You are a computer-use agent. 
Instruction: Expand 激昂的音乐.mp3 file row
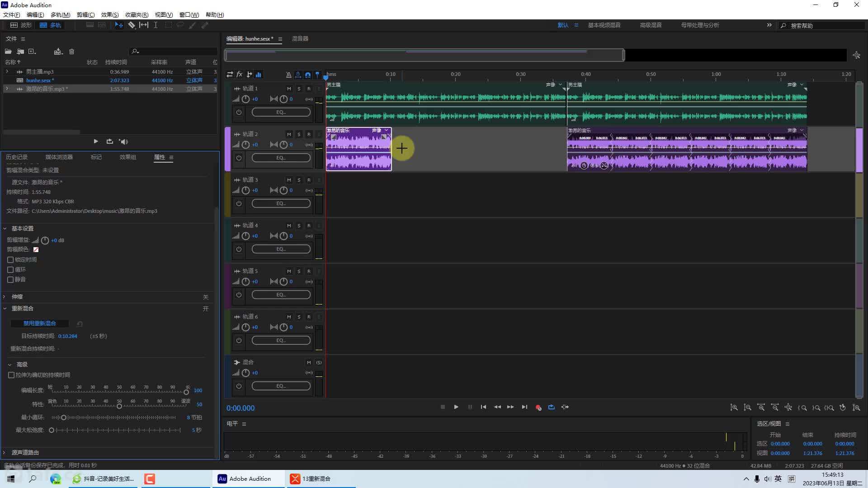coord(7,89)
